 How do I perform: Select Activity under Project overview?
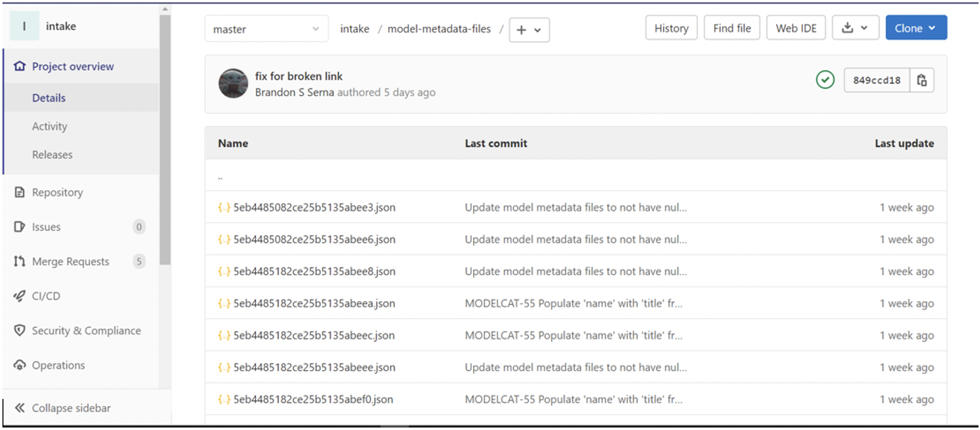point(49,126)
